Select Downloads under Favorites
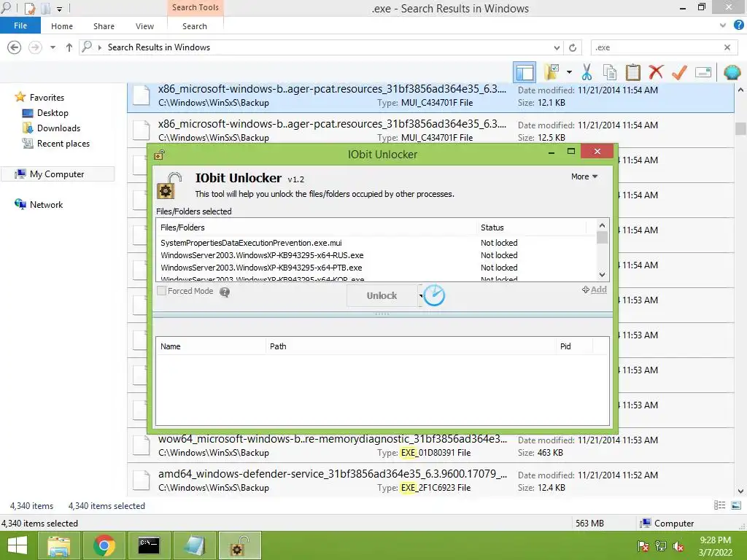Screen dimensions: 747x560 coord(58,128)
